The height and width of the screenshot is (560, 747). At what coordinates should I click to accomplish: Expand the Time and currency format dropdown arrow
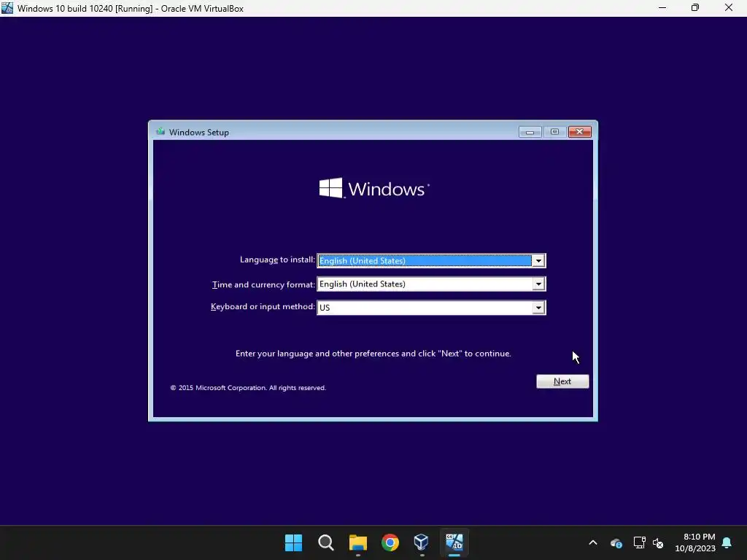tap(538, 284)
